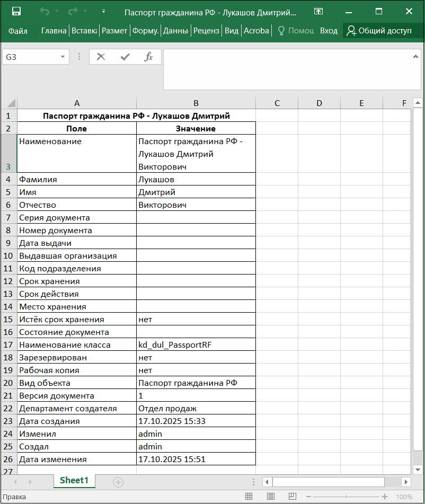Click the Отчество cell
425x504 pixels.
click(x=77, y=205)
